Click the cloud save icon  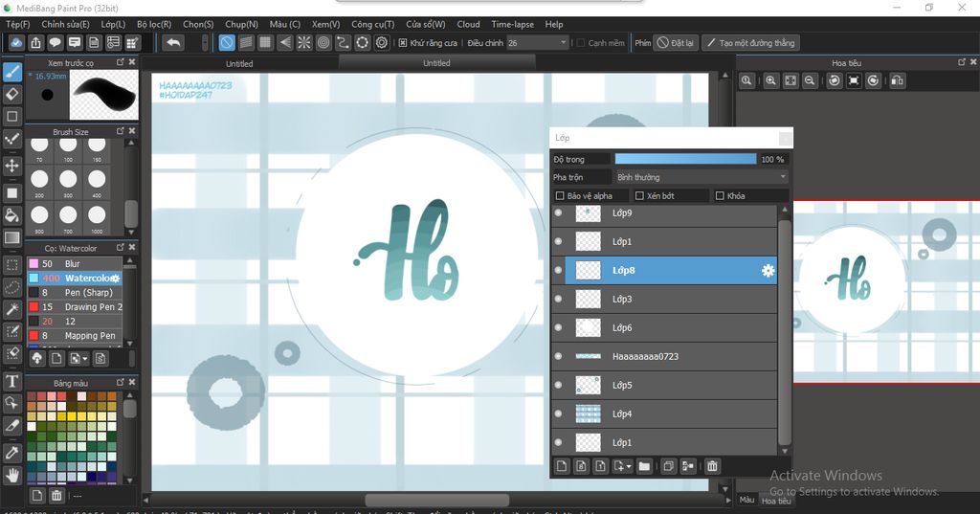pos(16,42)
